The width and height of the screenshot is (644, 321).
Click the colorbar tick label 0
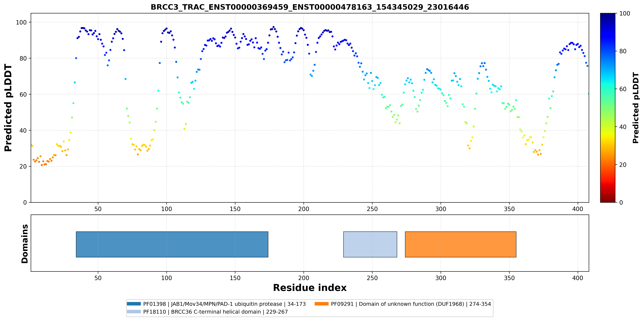point(621,202)
